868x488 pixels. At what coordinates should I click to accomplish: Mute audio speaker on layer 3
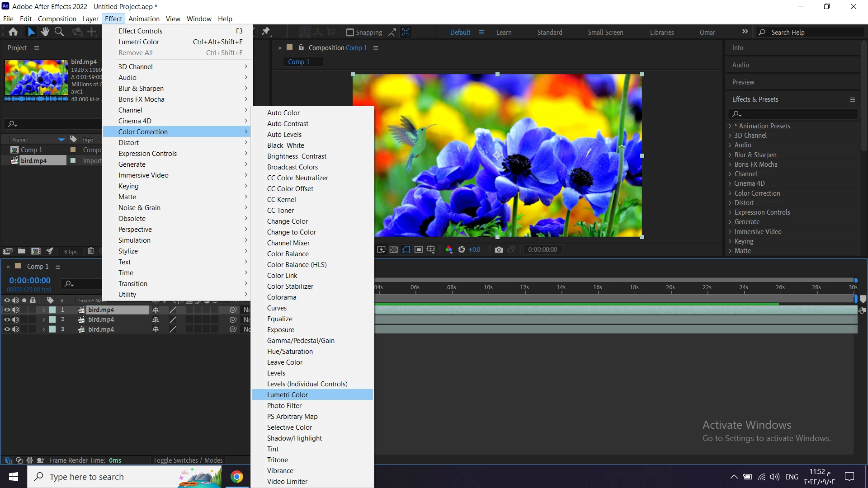click(16, 329)
